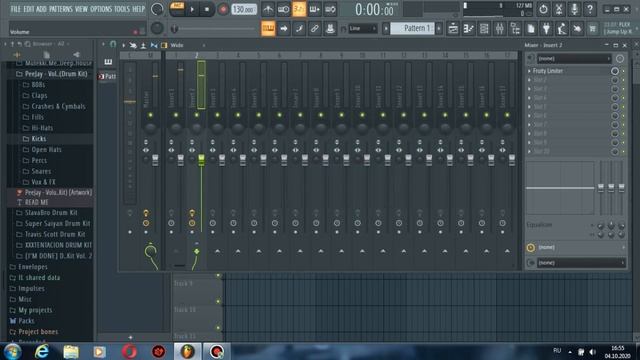Image resolution: width=640 pixels, height=360 pixels.
Task: Open the snap dropdown showing Line
Action: [362, 29]
